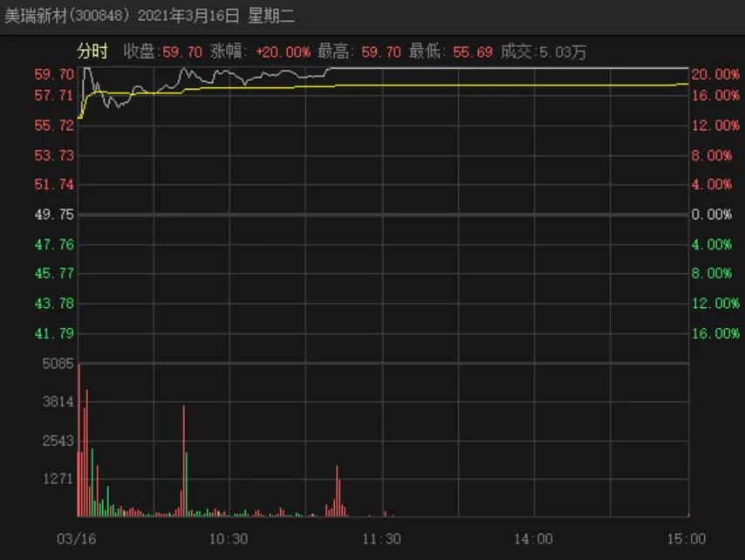
Task: Click the 57.71 price axis label
Action: pyautogui.click(x=54, y=95)
